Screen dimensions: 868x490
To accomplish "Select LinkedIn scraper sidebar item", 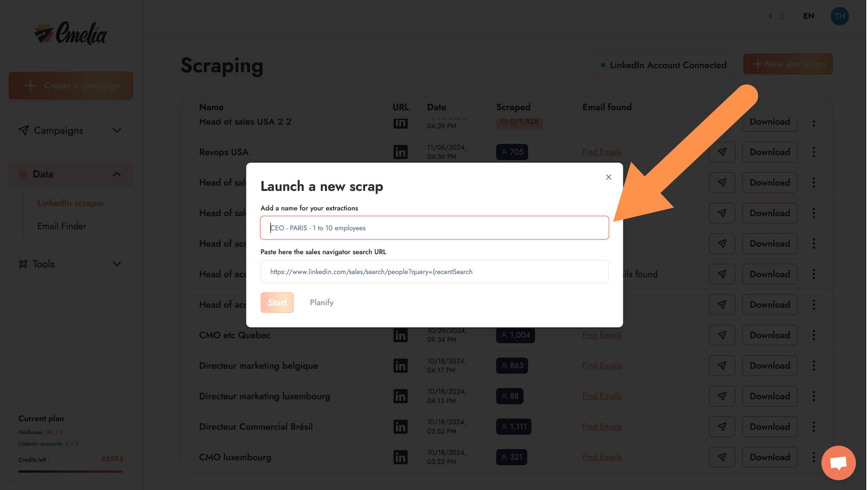I will 71,203.
